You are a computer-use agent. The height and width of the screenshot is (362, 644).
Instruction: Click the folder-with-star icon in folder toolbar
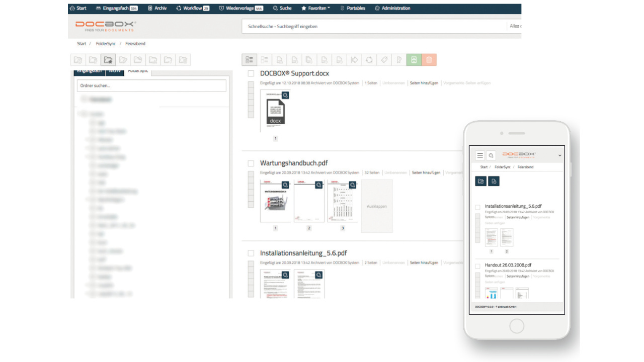click(x=108, y=60)
